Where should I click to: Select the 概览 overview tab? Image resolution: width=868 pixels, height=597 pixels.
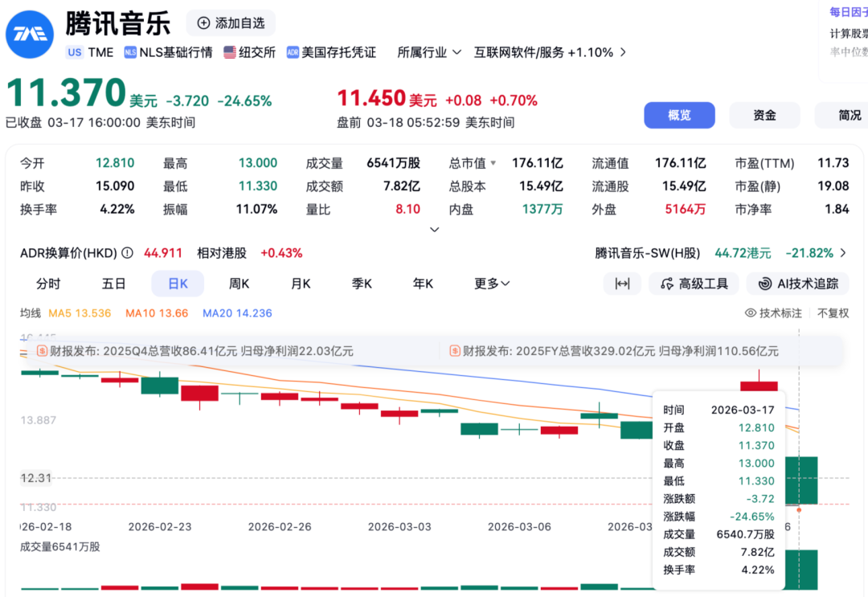pyautogui.click(x=679, y=115)
